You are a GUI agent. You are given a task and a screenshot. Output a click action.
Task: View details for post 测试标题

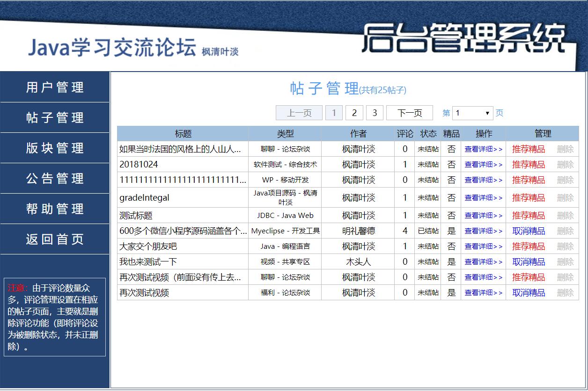tap(484, 216)
